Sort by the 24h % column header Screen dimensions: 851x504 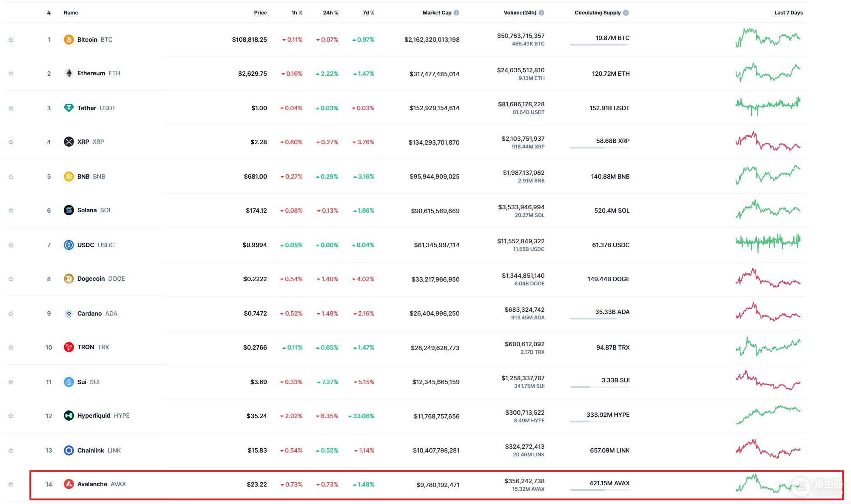tap(330, 13)
